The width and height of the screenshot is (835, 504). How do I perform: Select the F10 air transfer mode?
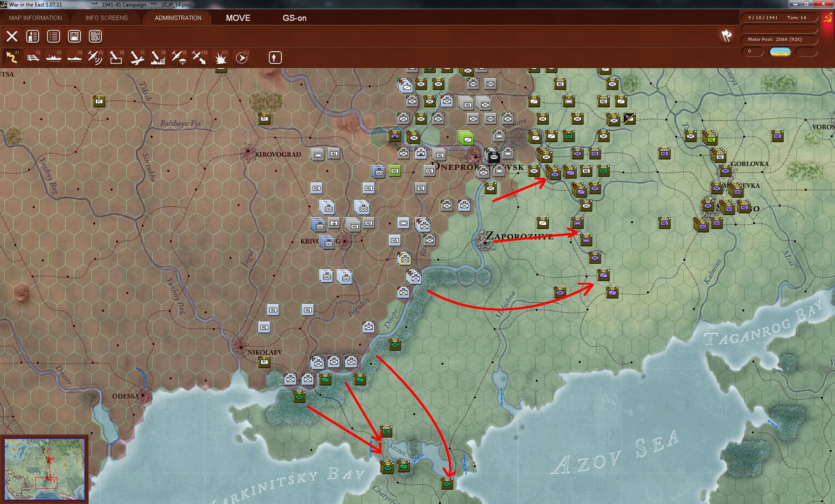(200, 57)
